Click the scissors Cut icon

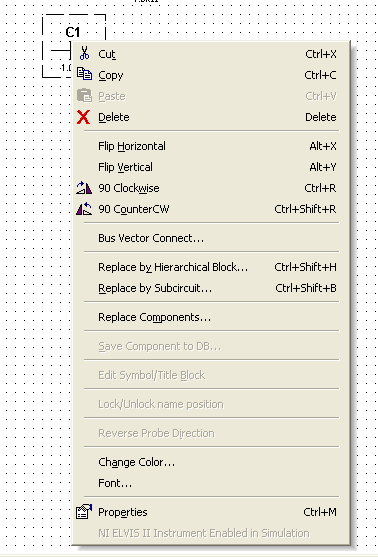[84, 53]
